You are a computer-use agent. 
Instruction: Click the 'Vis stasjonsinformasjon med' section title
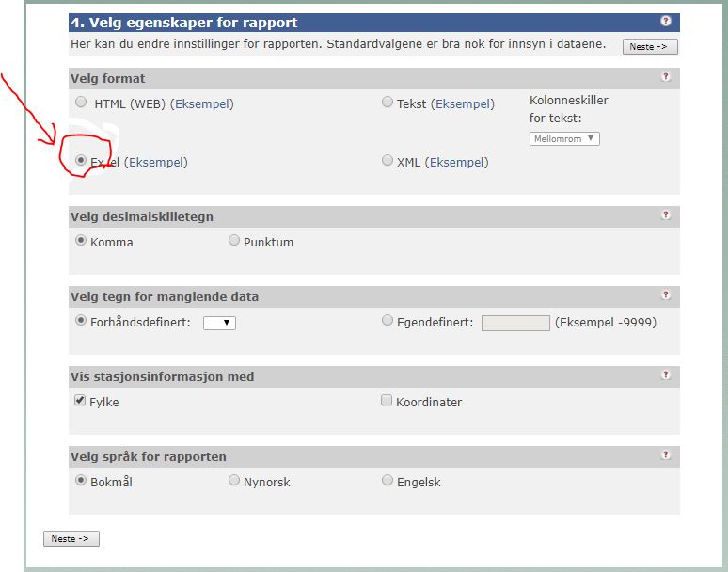click(x=163, y=376)
